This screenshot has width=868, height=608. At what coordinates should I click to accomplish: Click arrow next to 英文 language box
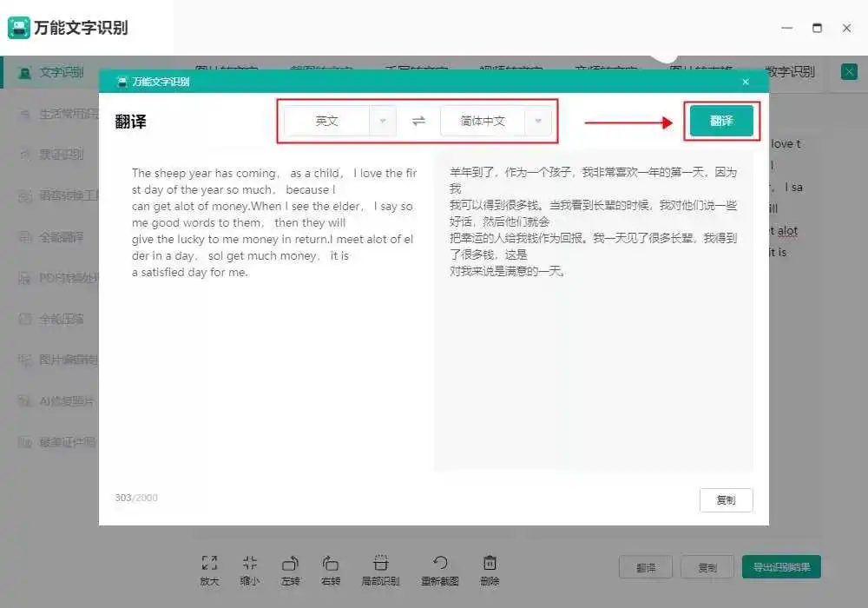[383, 122]
